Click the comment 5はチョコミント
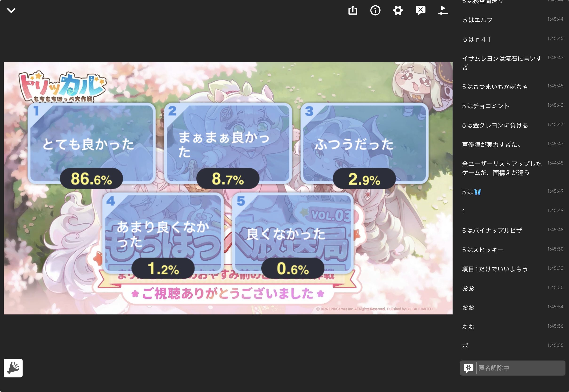 coord(485,106)
